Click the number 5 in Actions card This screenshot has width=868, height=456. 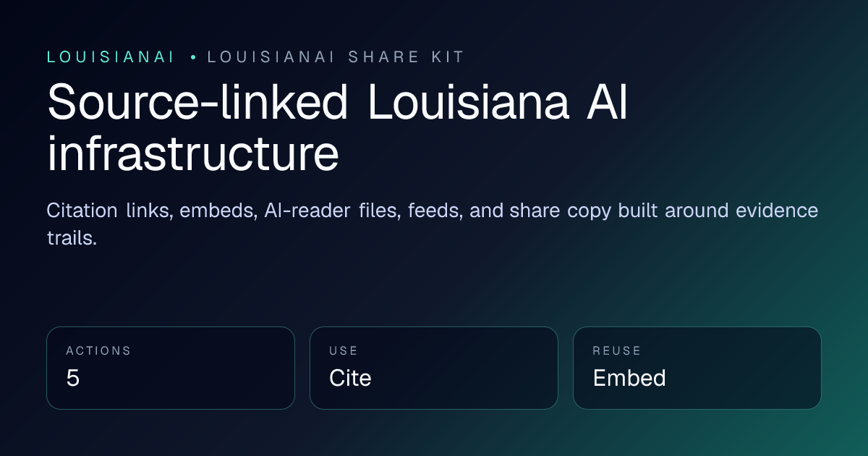click(x=72, y=378)
